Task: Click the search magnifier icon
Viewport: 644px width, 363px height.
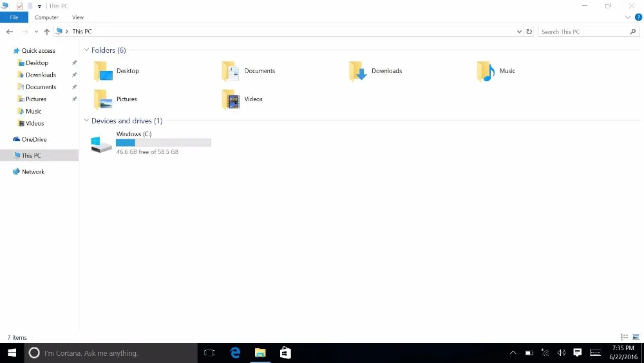Action: click(x=632, y=32)
